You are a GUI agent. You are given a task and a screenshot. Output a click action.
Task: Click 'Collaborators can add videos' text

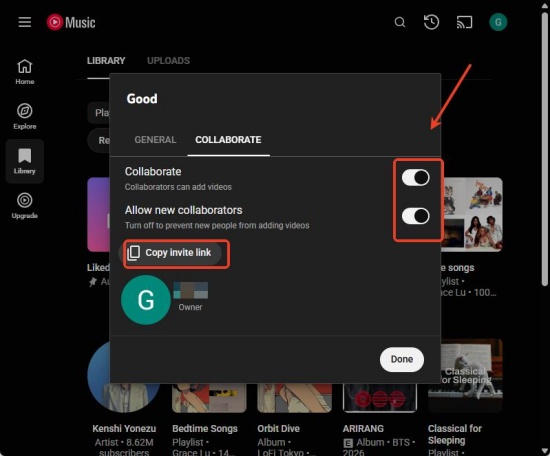pyautogui.click(x=178, y=187)
